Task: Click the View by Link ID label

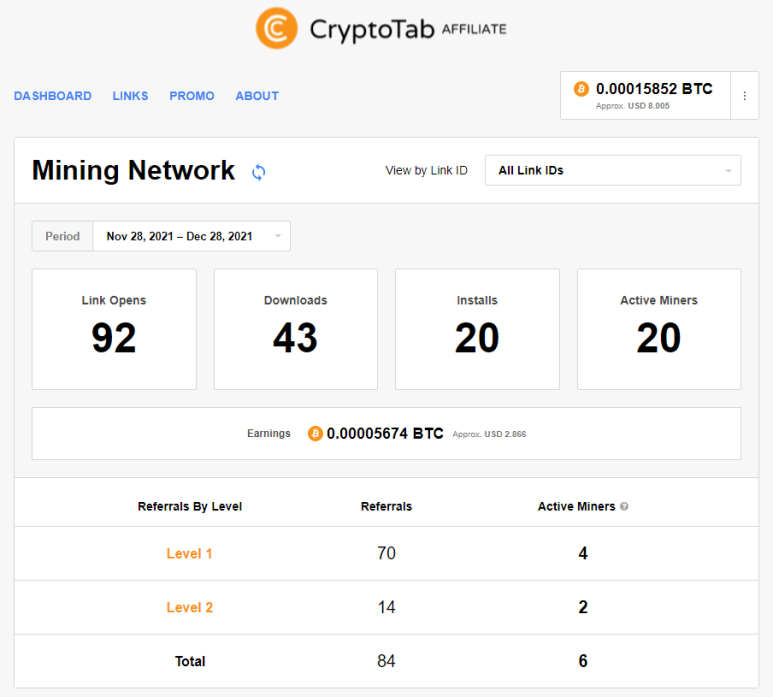Action: (x=426, y=171)
